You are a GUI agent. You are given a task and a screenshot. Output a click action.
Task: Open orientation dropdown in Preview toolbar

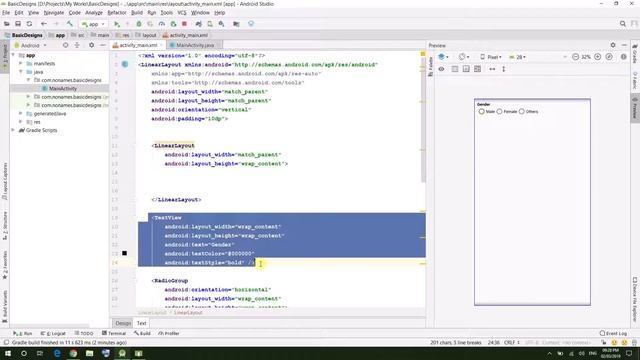coord(464,57)
